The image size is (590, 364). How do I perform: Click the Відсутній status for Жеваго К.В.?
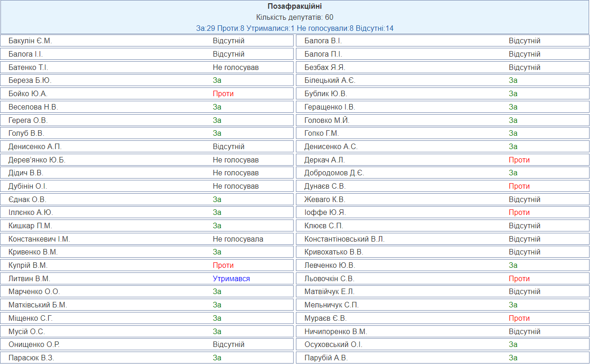tap(524, 200)
